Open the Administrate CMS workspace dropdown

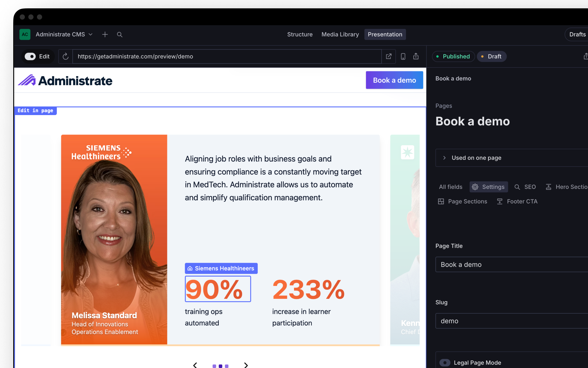pyautogui.click(x=64, y=34)
